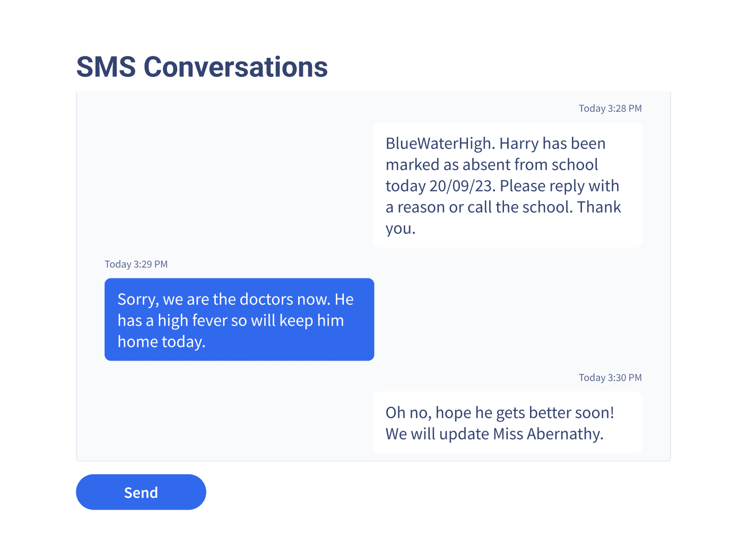Click the name Miss Abernathy
The height and width of the screenshot is (560, 747).
(x=548, y=434)
